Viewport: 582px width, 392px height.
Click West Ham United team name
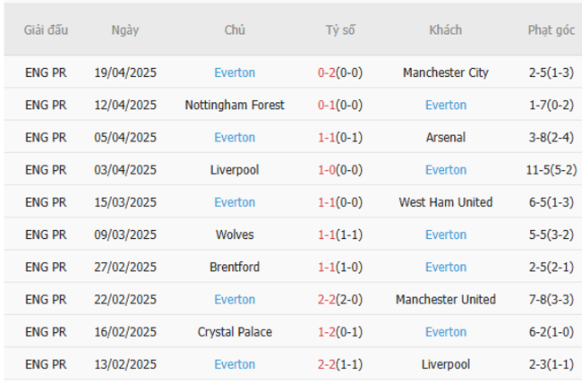click(445, 202)
